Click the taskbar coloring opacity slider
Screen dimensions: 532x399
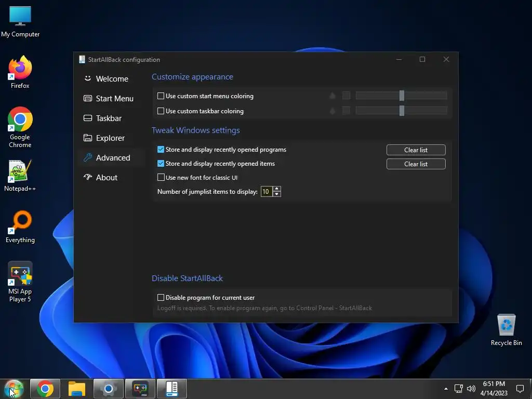coord(402,111)
